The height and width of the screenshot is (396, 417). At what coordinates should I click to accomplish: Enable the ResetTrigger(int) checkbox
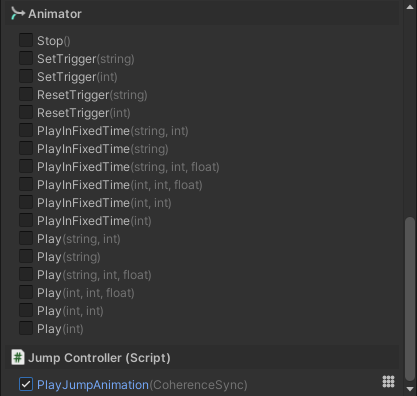26,112
